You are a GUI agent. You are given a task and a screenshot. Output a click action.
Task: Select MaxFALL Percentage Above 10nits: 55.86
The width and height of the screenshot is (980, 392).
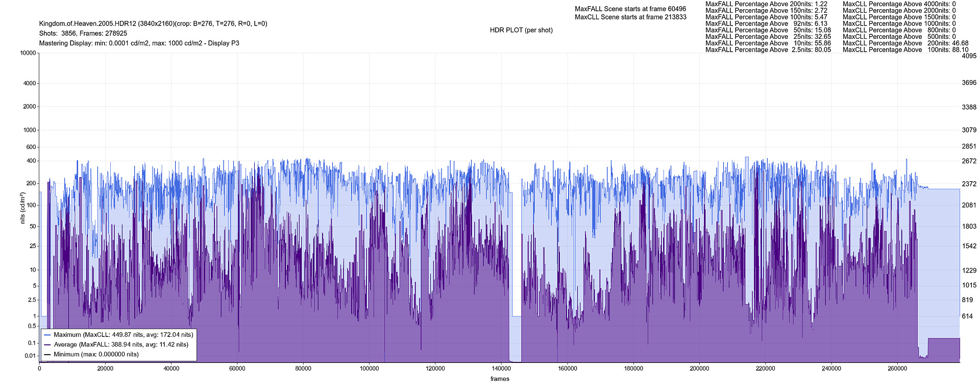pyautogui.click(x=768, y=43)
